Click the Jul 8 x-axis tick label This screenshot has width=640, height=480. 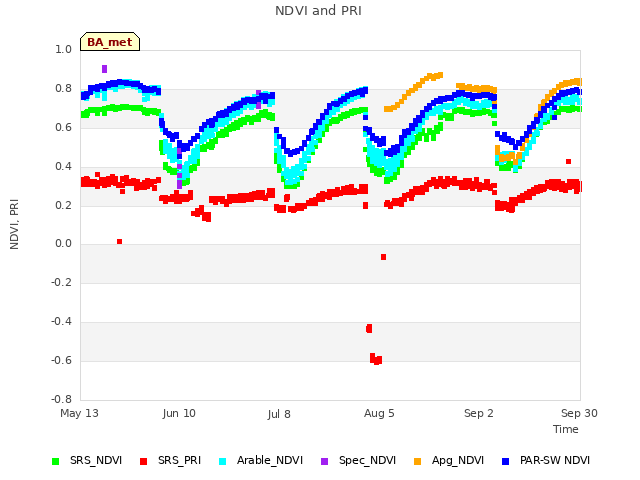(x=279, y=414)
